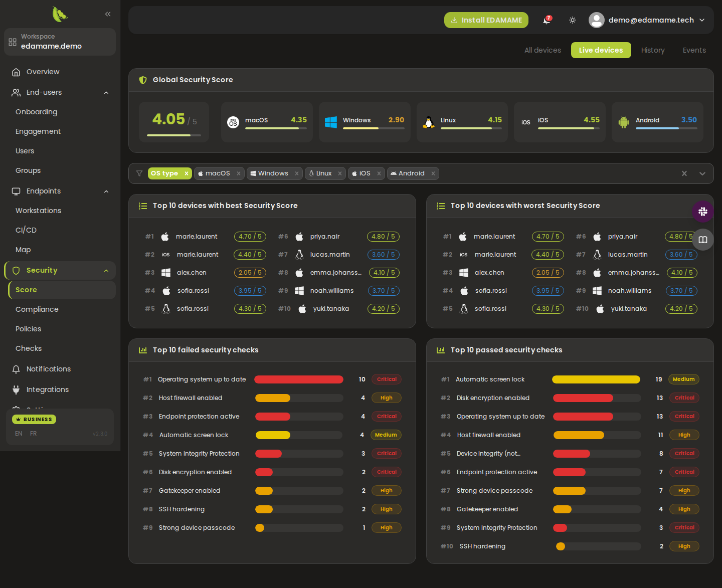Click the Security shield icon in sidebar

[16, 271]
